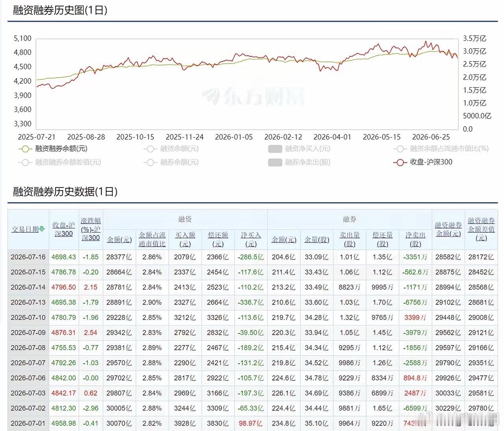Screen dimensions: 504x431
Task: Sort by 融券 偿还量(股) header
Action: tap(382, 240)
